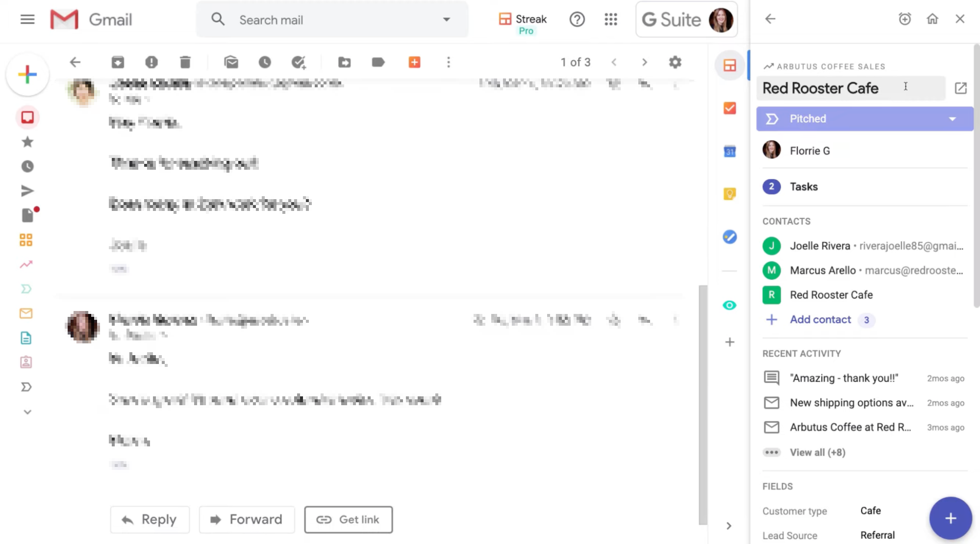This screenshot has width=980, height=544.
Task: Open the Pitched stage dropdown
Action: (x=865, y=119)
